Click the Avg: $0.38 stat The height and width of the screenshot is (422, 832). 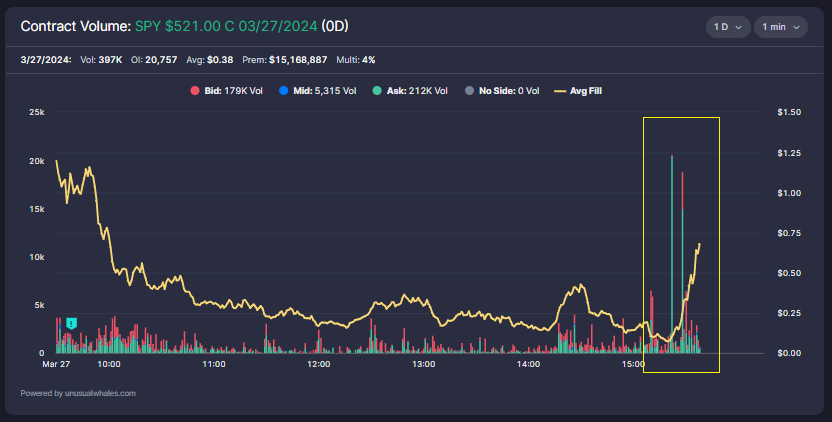(x=210, y=60)
